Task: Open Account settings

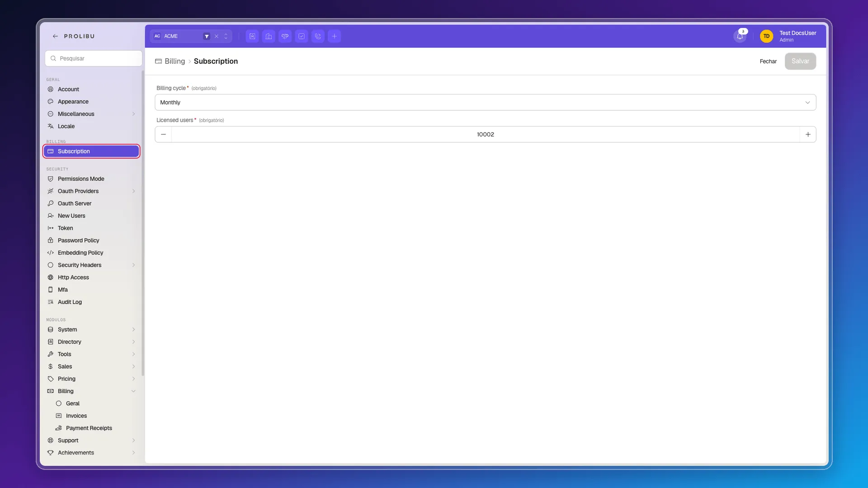Action: point(91,89)
